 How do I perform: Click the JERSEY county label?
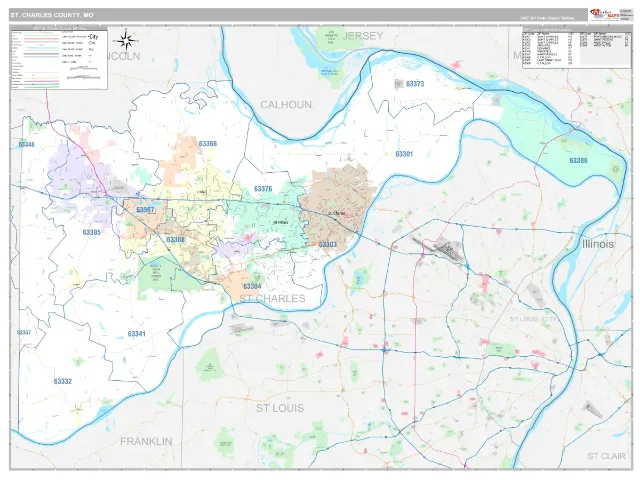coord(363,36)
